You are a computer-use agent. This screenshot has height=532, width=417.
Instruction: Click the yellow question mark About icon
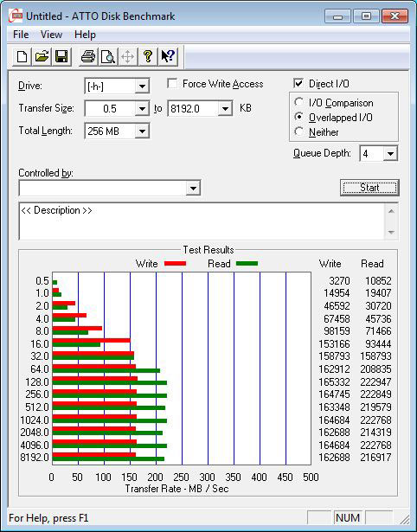[148, 56]
